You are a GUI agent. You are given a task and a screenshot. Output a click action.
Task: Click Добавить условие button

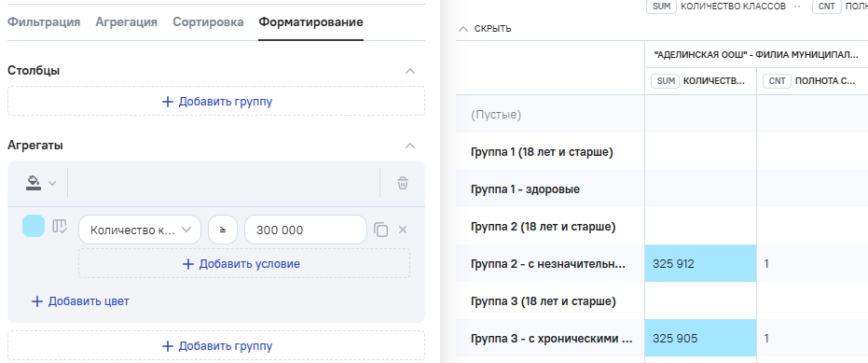pos(244,263)
